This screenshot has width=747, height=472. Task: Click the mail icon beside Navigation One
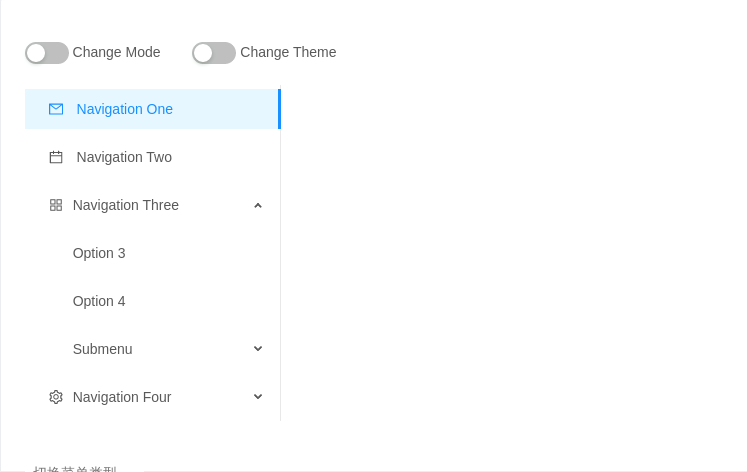click(56, 109)
